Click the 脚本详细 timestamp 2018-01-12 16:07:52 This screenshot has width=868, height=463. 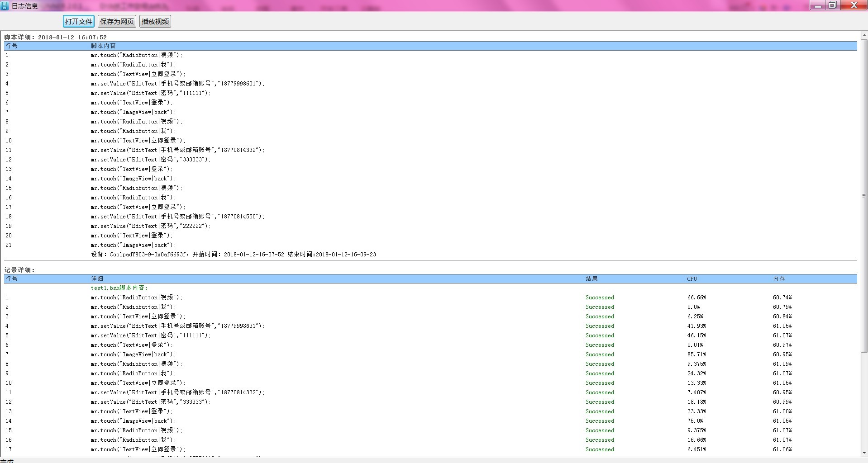pos(72,38)
